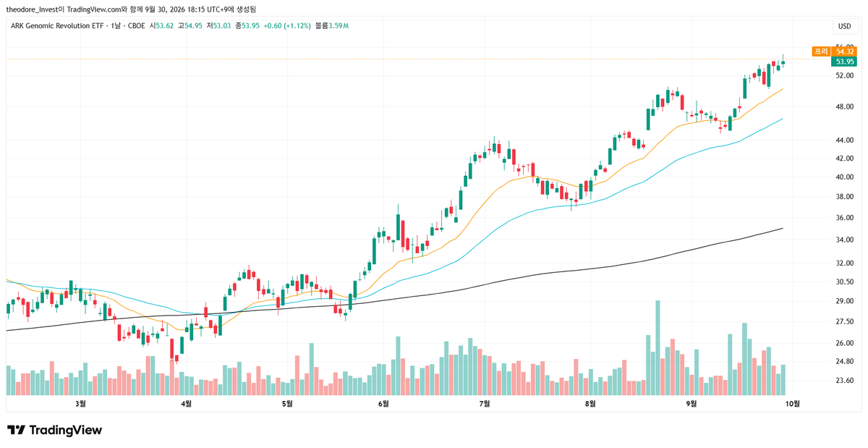The height and width of the screenshot is (448, 868).
Task: Click the change value +0.60 (+1.12%)
Action: pos(287,26)
